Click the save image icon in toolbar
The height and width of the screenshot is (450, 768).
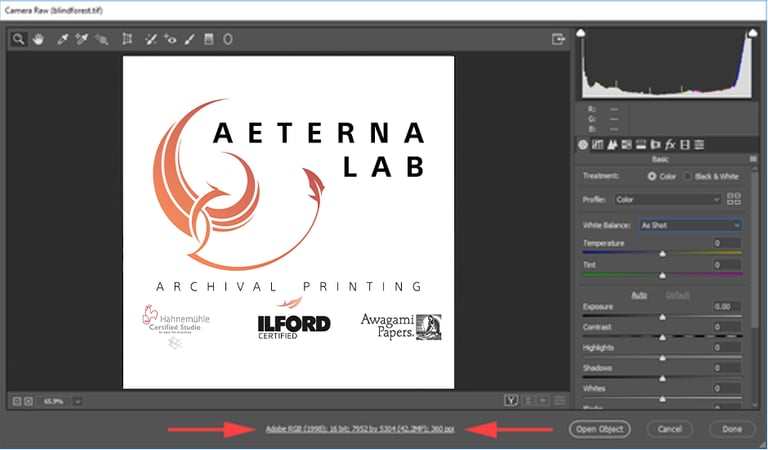click(x=558, y=39)
